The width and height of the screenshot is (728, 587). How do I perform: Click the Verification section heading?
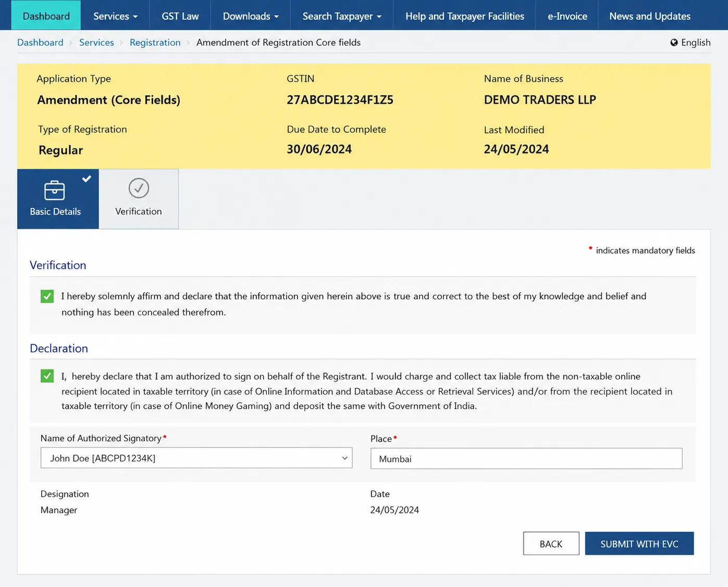click(58, 265)
